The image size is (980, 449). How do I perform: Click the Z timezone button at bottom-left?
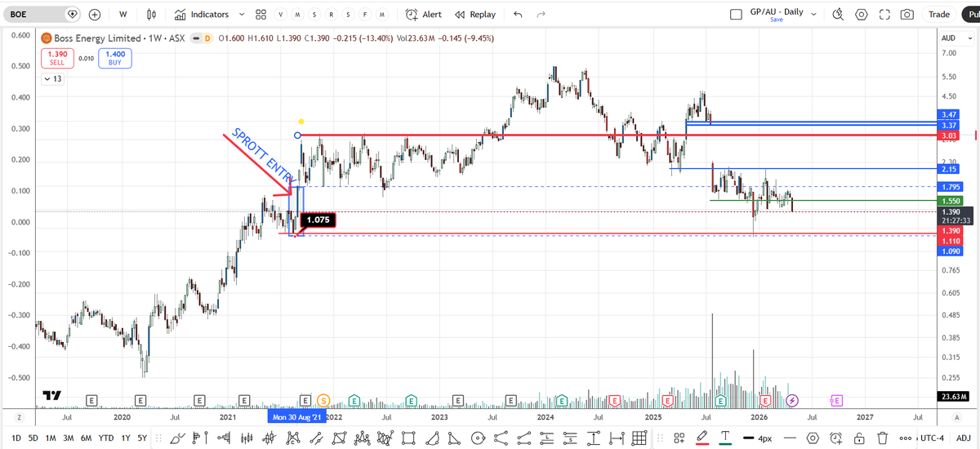pos(18,417)
